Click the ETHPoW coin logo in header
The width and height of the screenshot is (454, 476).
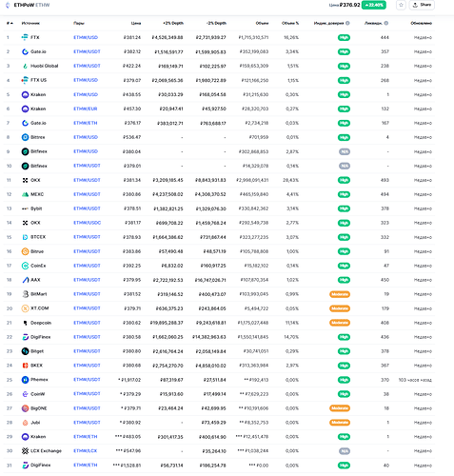click(x=8, y=5)
